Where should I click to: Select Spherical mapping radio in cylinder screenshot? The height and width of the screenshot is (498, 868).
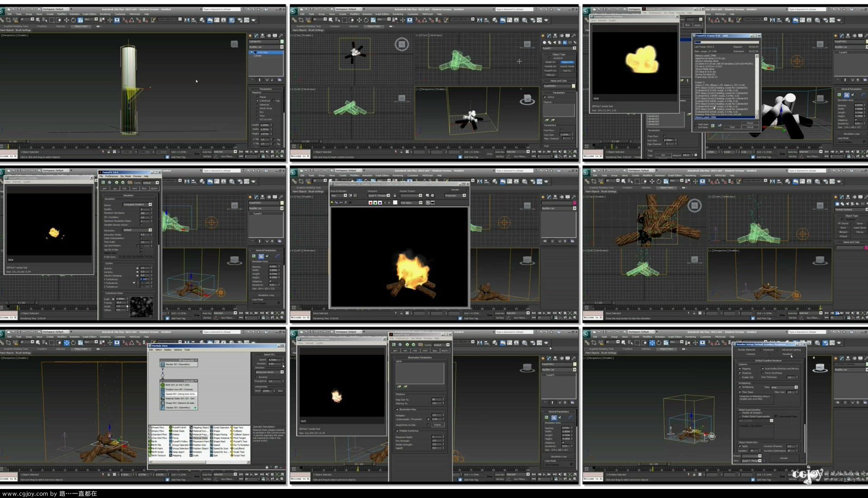coord(258,104)
